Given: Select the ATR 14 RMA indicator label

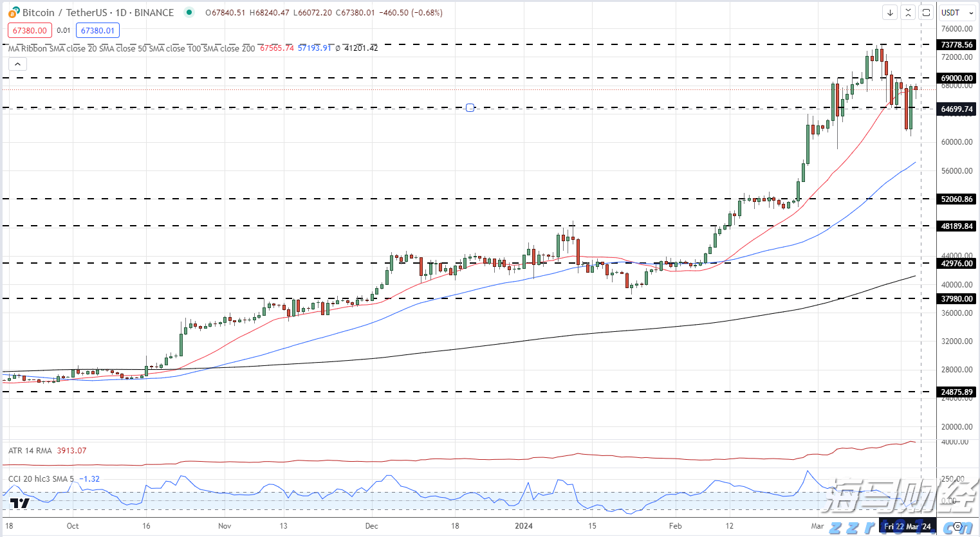Looking at the screenshot, I should 30,451.
